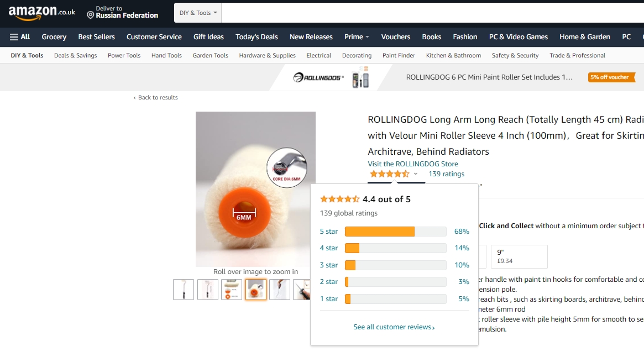
Task: Visit the ROLLINGDOG Store link
Action: coord(413,164)
